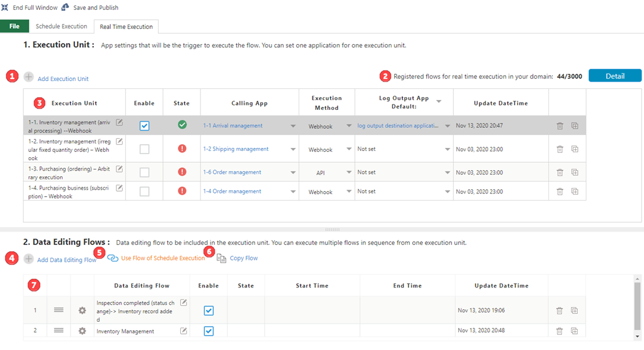This screenshot has width=644, height=350.
Task: Click Add Execution Unit link
Action: 63,79
